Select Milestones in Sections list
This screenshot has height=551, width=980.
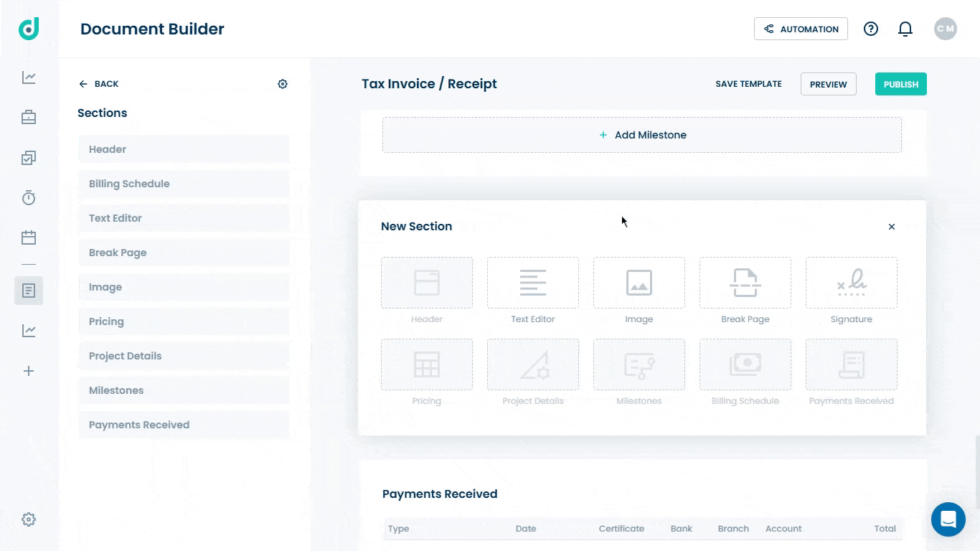click(184, 390)
